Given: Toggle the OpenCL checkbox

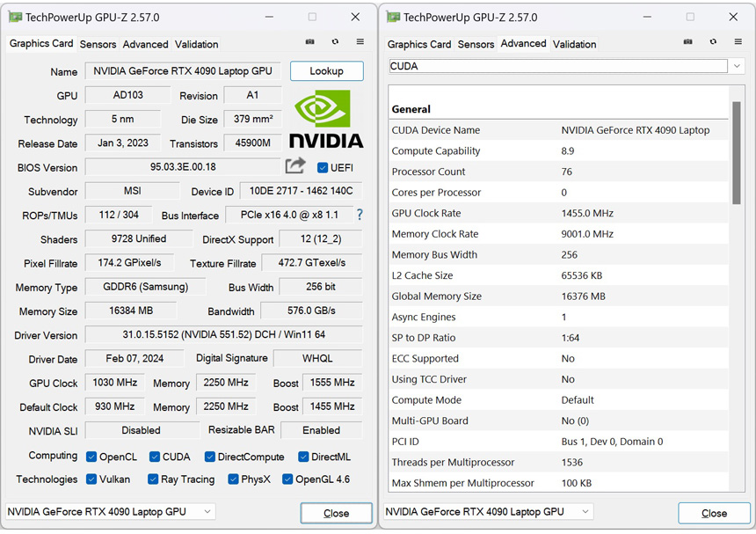Looking at the screenshot, I should (91, 457).
